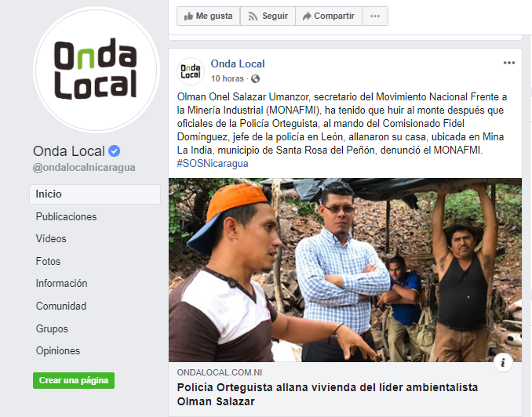Open the Fotos section
The height and width of the screenshot is (417, 532).
48,261
